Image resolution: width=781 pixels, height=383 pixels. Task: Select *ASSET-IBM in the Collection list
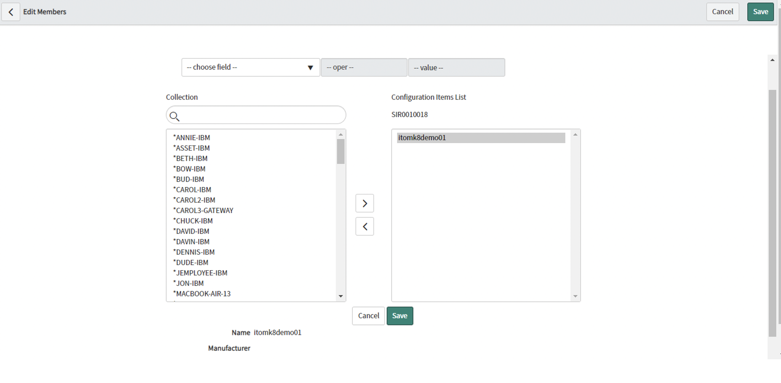(x=191, y=148)
